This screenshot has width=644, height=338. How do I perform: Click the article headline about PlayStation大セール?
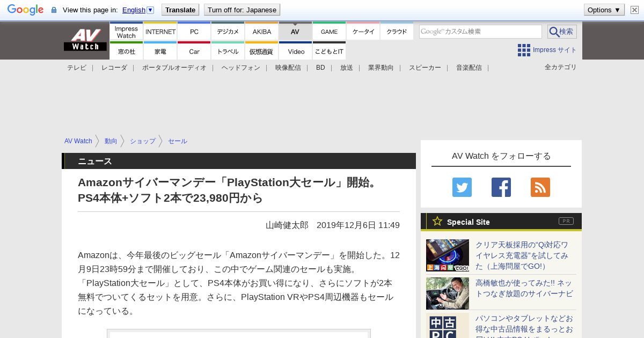(230, 190)
